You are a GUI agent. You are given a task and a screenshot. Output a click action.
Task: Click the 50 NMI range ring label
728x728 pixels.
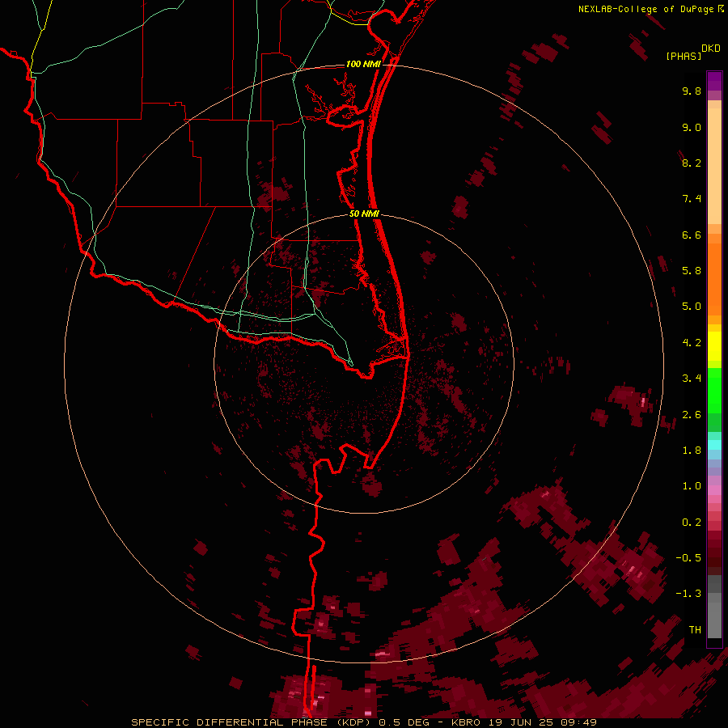[x=364, y=214]
